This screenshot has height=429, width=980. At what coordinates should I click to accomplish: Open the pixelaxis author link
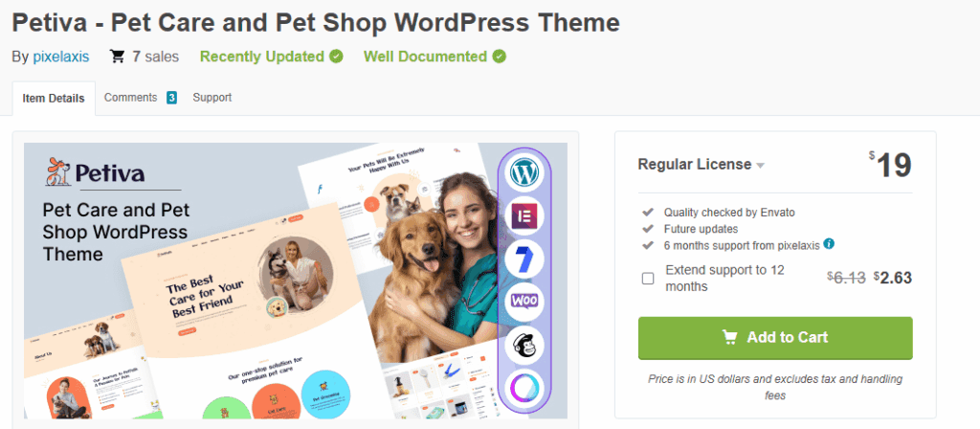[x=60, y=56]
